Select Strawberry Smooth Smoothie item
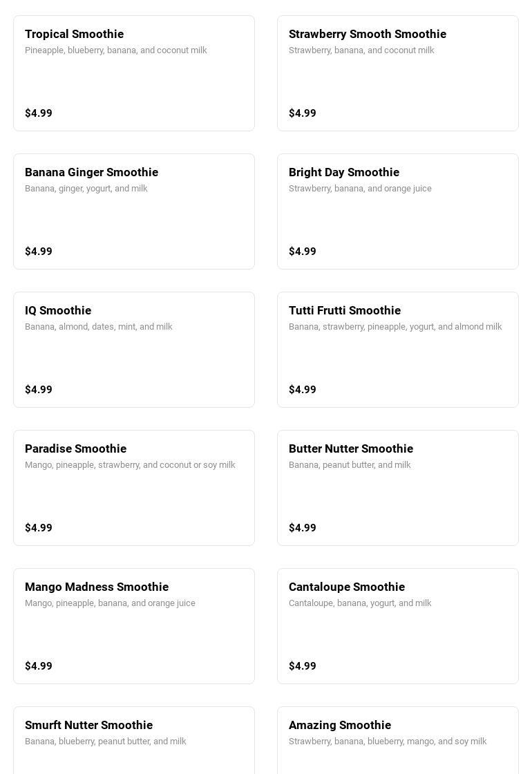The height and width of the screenshot is (774, 532). [397, 73]
